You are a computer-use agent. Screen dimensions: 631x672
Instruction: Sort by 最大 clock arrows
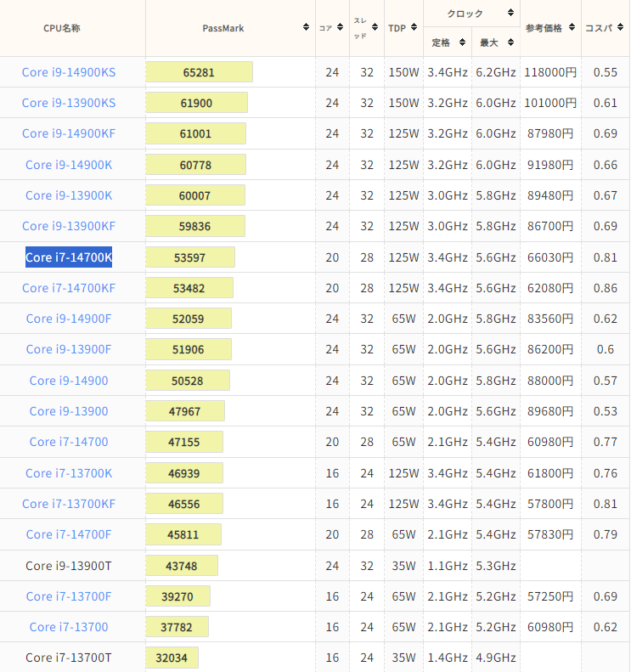tap(510, 42)
